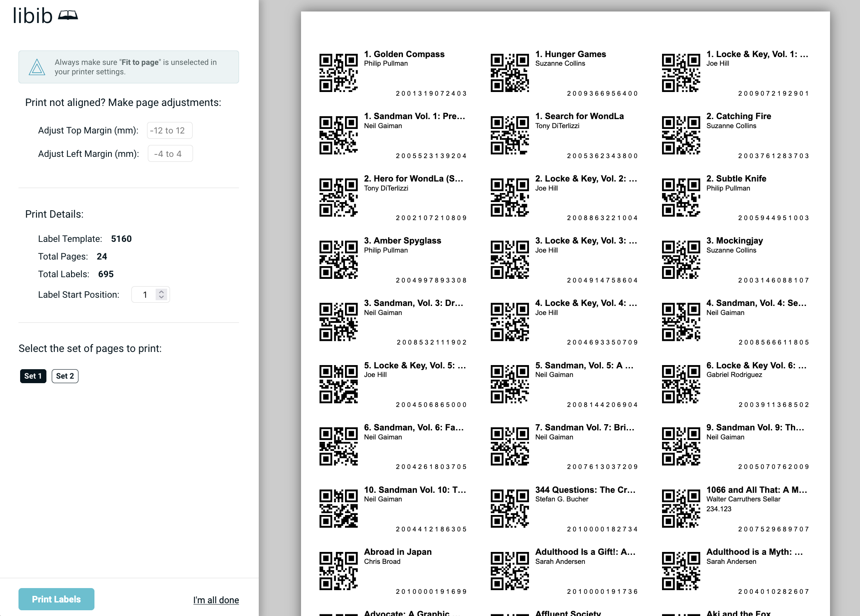Click the Golden Compass QR code
The height and width of the screenshot is (616, 860).
pyautogui.click(x=338, y=73)
